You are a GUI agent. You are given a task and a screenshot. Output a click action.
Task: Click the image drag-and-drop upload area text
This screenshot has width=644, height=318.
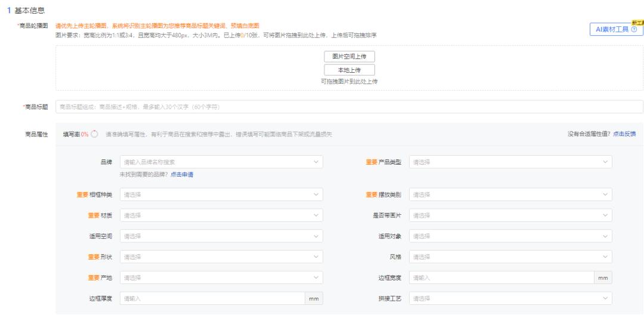pyautogui.click(x=349, y=82)
